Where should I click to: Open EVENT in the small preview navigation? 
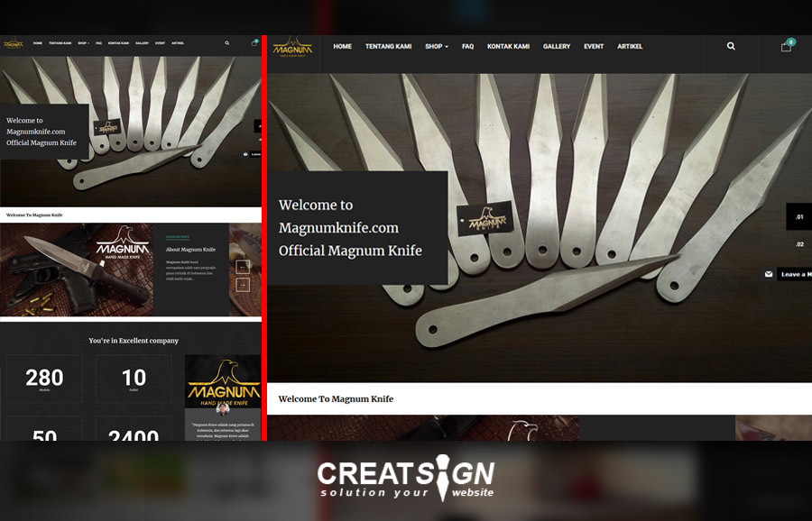(160, 43)
